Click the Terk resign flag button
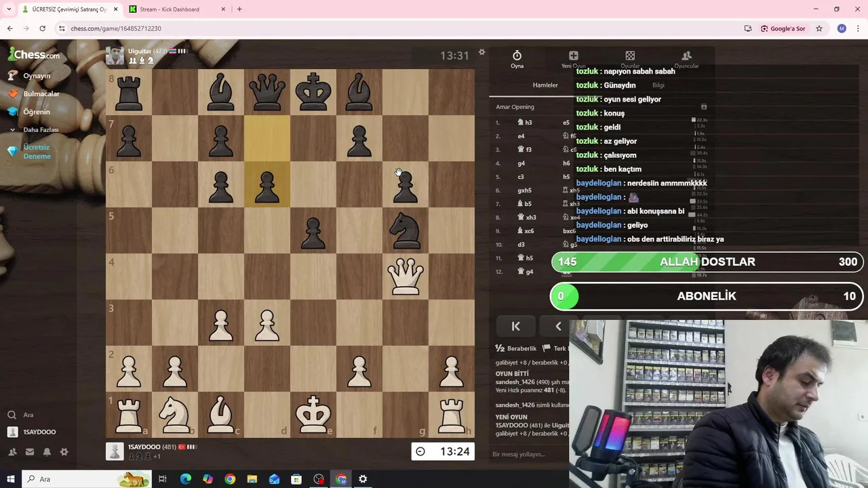 click(554, 348)
